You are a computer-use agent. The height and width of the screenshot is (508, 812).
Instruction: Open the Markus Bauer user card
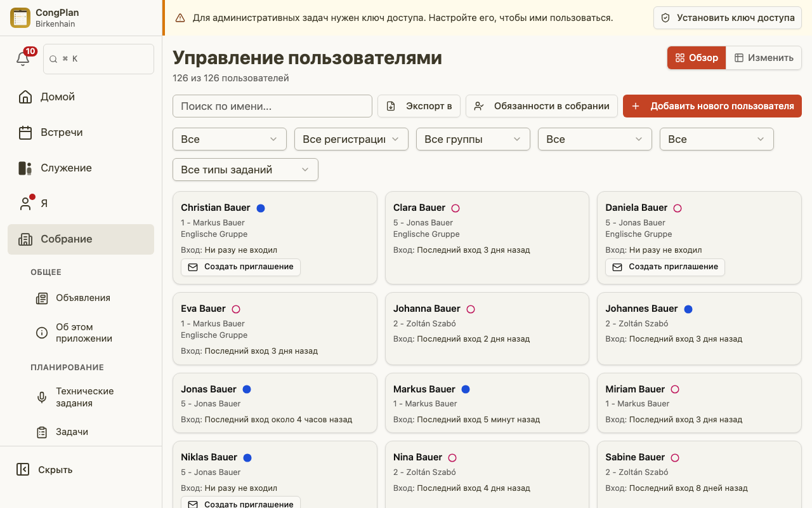click(x=487, y=403)
